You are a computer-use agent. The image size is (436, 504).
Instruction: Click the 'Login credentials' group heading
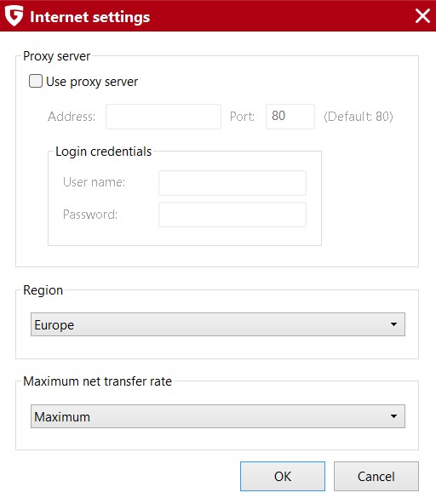(x=104, y=152)
